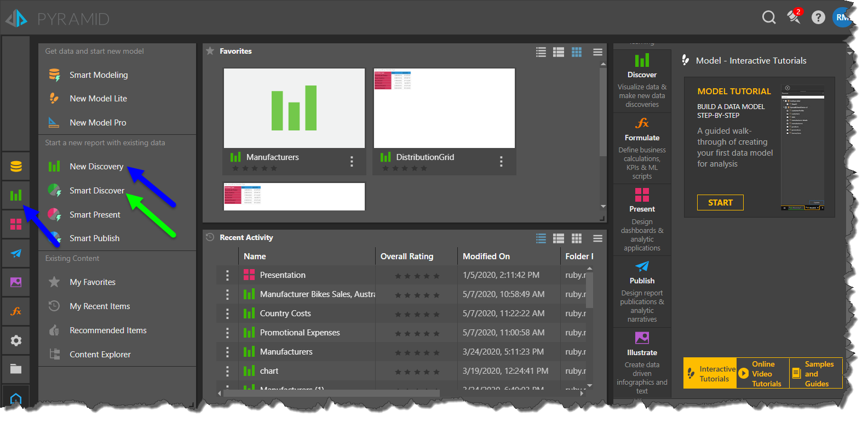
Task: Open the search magnifier in header
Action: [769, 18]
